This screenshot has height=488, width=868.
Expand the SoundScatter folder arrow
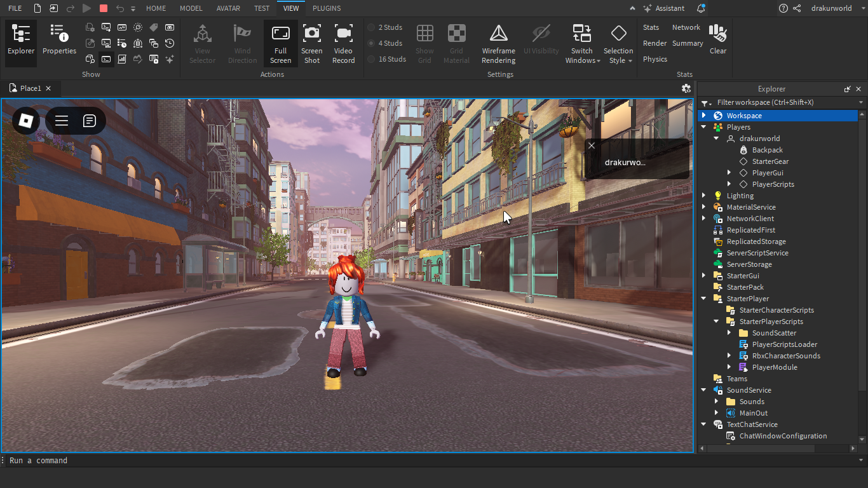click(x=729, y=333)
